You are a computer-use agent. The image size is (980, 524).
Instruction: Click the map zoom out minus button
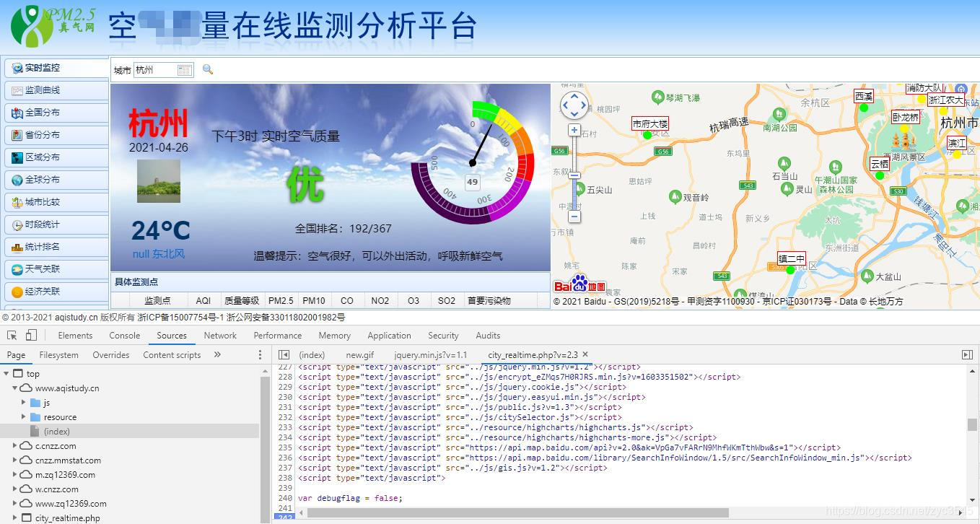tap(574, 216)
